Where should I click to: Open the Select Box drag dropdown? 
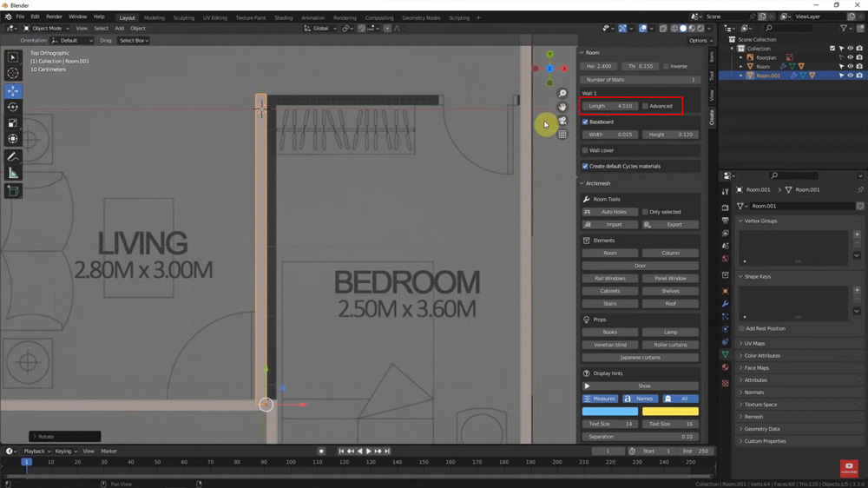tap(134, 41)
